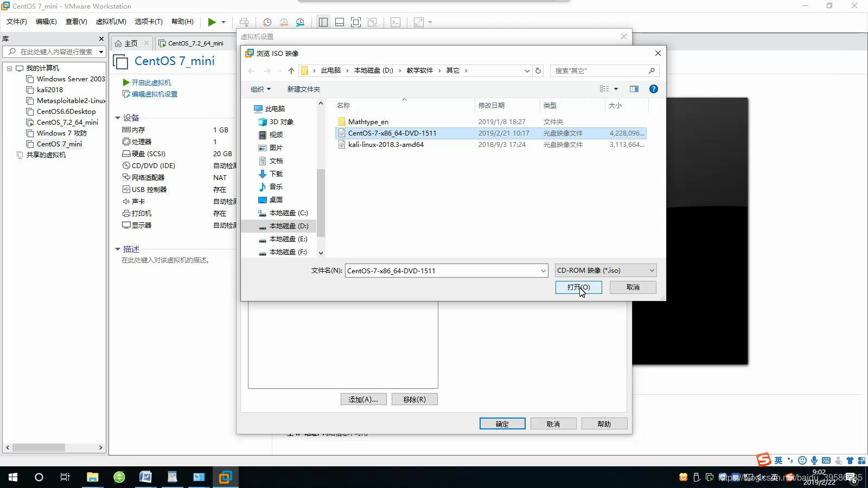This screenshot has width=868, height=488.
Task: Open snapshot manager wrench-clock icon
Action: tap(300, 22)
